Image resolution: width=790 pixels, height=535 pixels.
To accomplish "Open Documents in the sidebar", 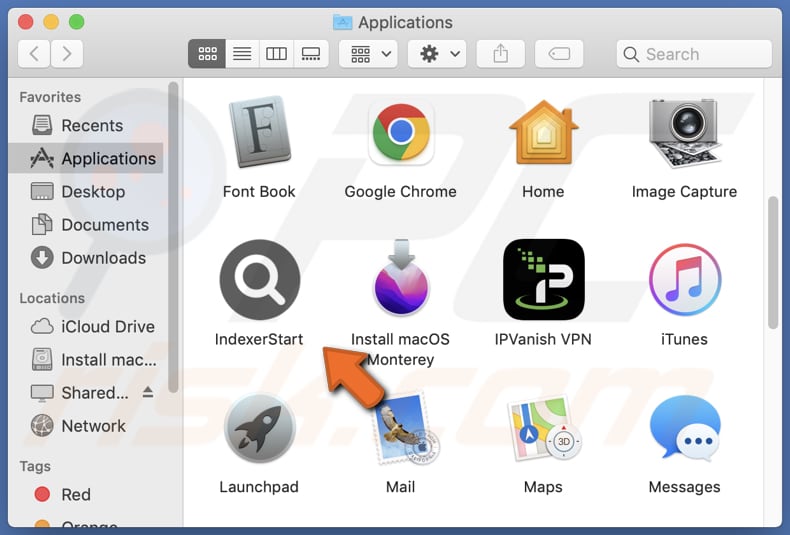I will click(86, 225).
